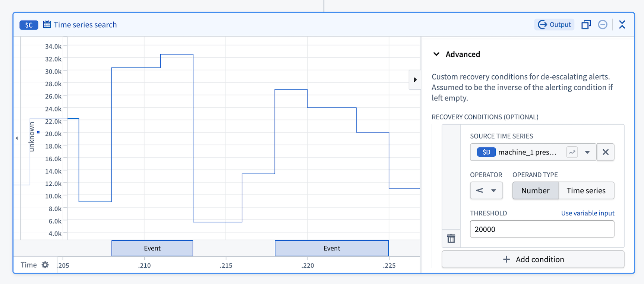Screen dimensions: 644x284
Task: Click the $D machine_1 series badge
Action: 486,152
